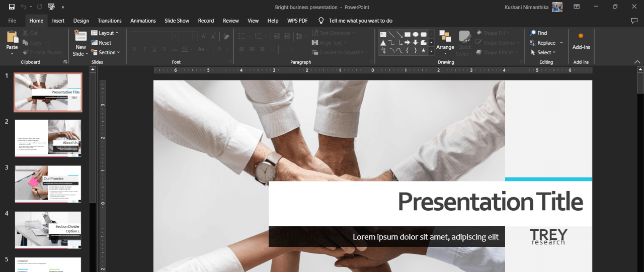Select the Isosceles Triangle shape

383,42
